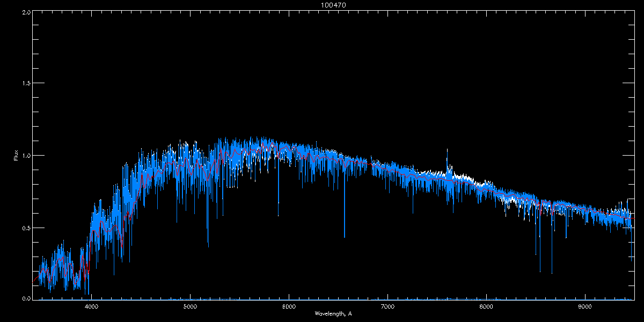Viewport: 644px width, 322px height.
Task: Select the 7000 x-axis tick label
Action: [x=387, y=307]
